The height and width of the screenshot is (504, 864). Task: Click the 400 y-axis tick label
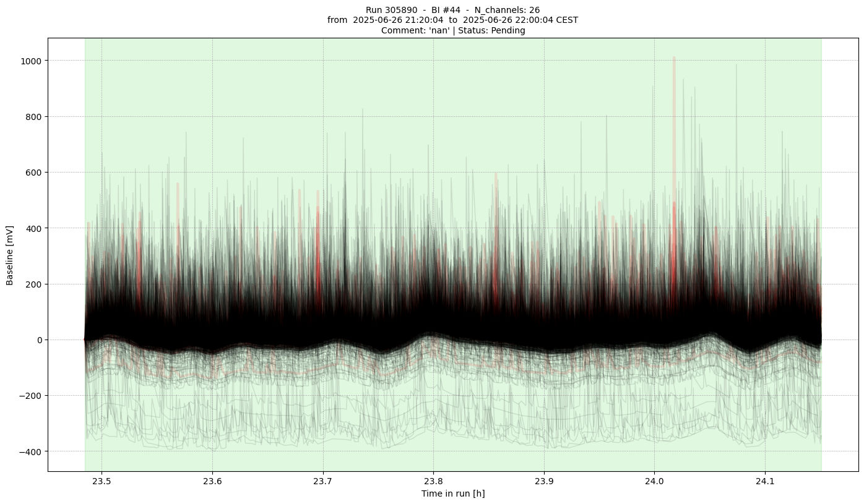[x=35, y=228]
